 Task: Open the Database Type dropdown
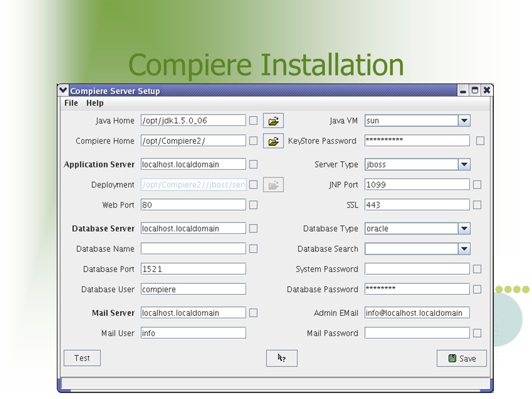click(464, 228)
